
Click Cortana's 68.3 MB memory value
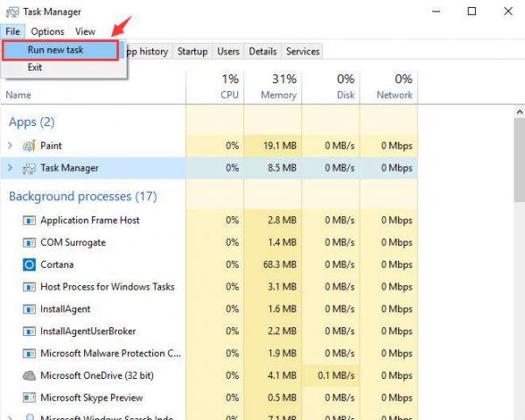pos(280,264)
